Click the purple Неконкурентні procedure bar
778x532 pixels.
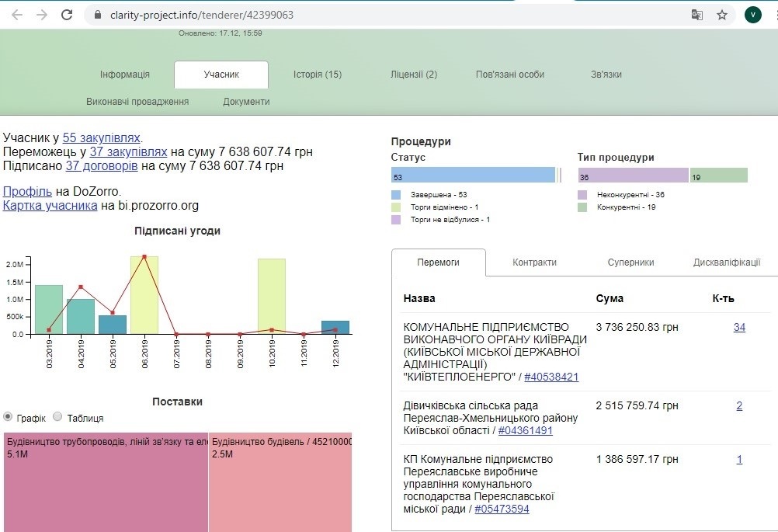click(633, 176)
